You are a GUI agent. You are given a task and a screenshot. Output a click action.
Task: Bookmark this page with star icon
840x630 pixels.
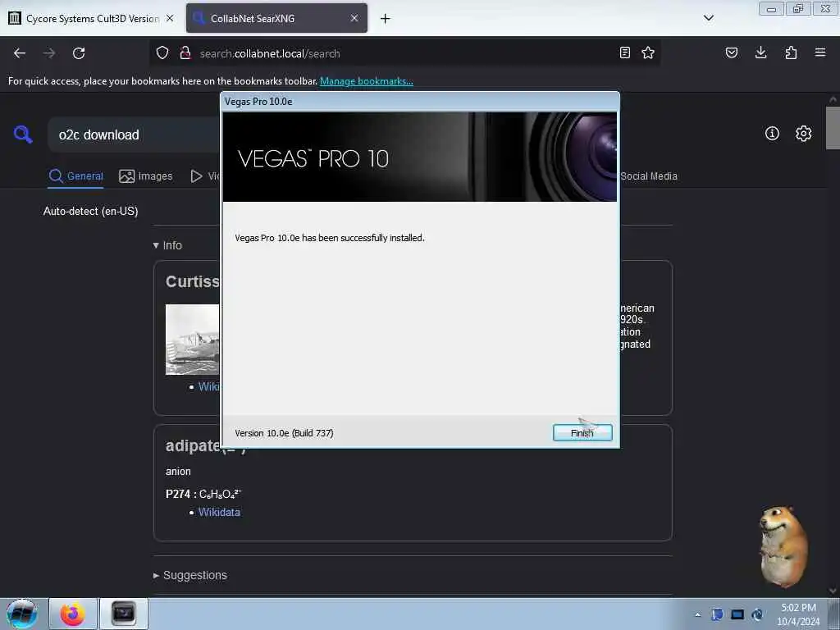[x=648, y=52]
